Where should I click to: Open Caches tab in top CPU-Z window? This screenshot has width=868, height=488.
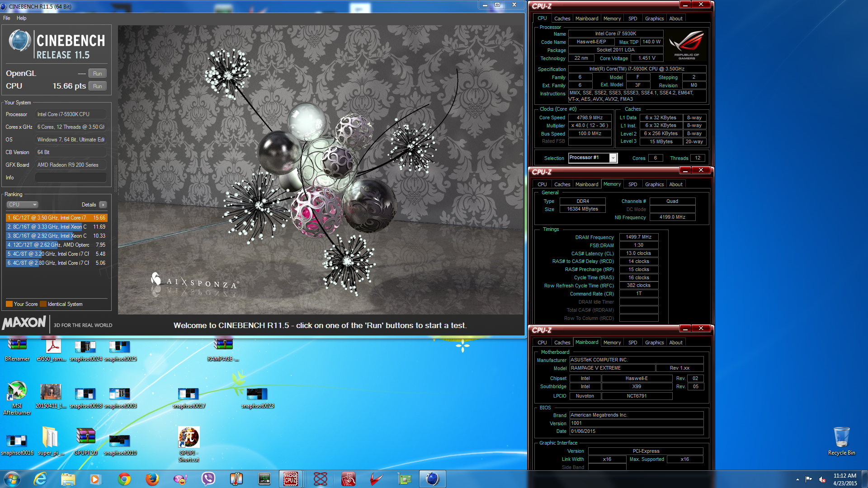tap(562, 19)
